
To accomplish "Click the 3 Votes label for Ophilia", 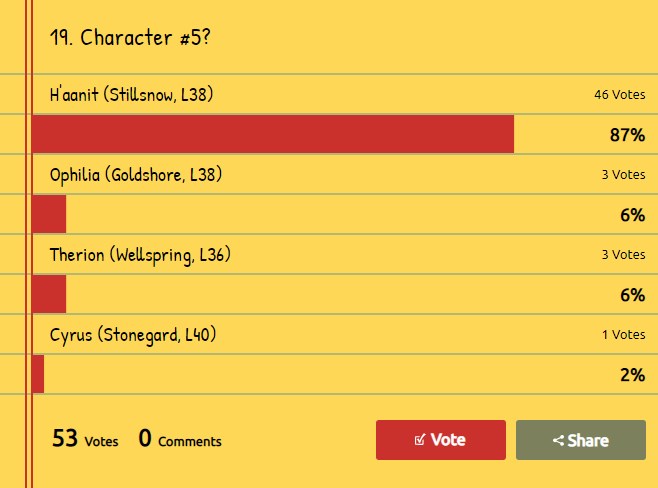I will pyautogui.click(x=624, y=175).
